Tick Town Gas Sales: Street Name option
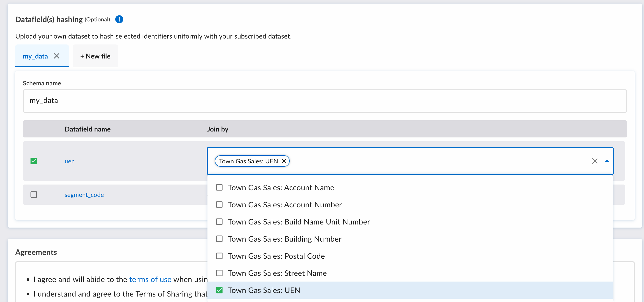644x302 pixels. (x=219, y=273)
